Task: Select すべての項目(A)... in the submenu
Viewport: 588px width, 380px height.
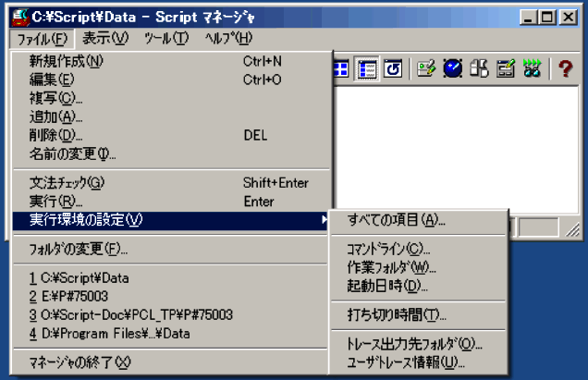Action: (419, 220)
